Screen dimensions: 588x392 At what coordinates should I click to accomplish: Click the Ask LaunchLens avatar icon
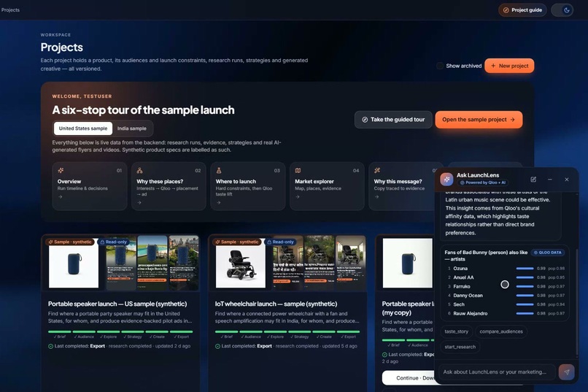(x=446, y=180)
